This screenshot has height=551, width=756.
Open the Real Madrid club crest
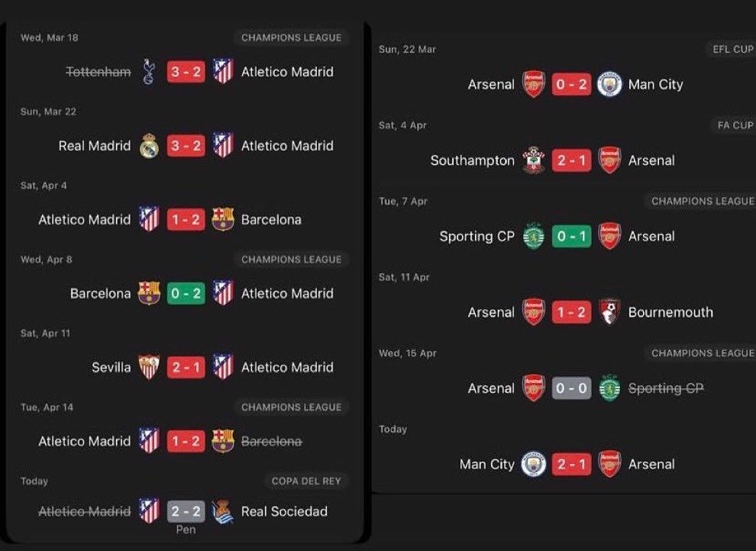[149, 146]
